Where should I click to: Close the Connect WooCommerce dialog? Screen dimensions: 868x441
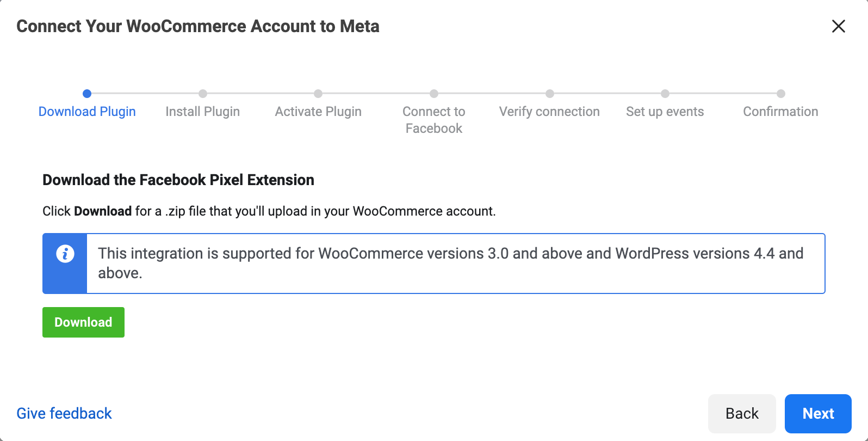838,26
